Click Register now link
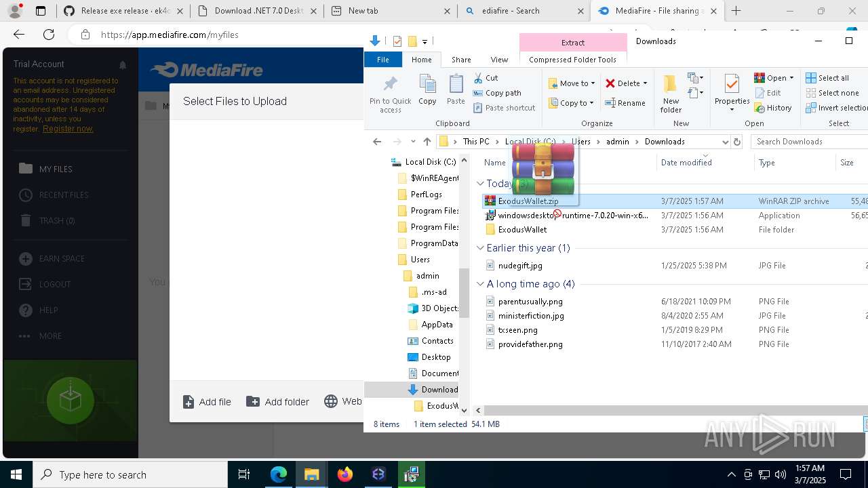This screenshot has width=868, height=488. coord(68,129)
